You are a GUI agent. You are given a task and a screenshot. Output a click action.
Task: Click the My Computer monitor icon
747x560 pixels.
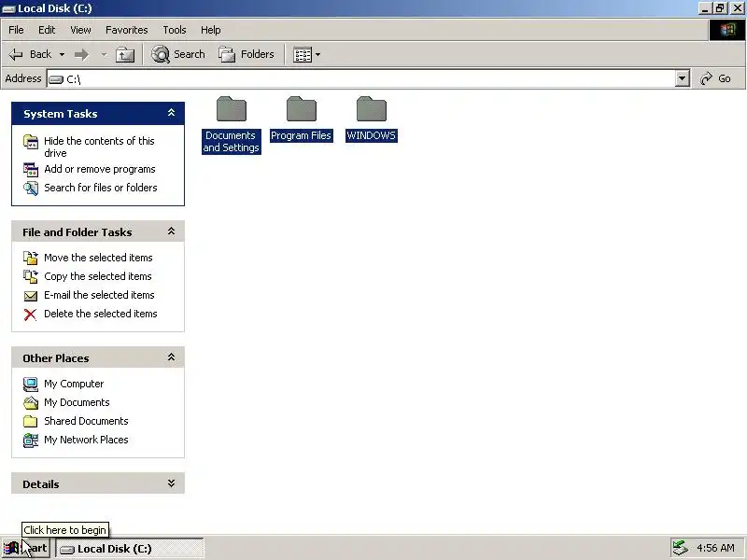click(31, 384)
